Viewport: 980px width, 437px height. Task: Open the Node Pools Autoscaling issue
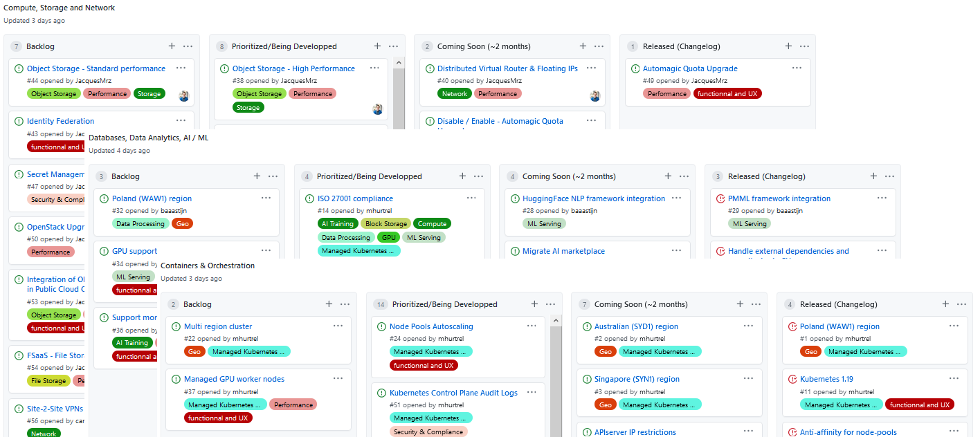tap(433, 326)
